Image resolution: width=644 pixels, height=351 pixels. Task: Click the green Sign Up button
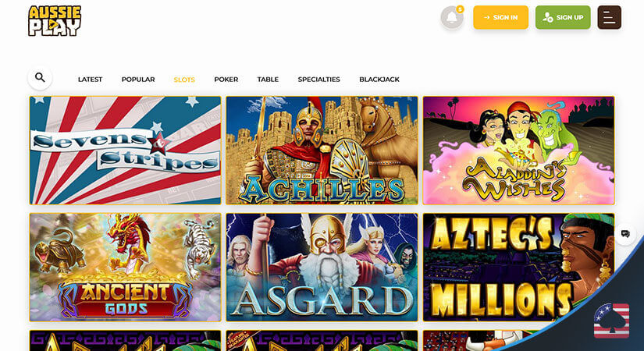pyautogui.click(x=563, y=17)
